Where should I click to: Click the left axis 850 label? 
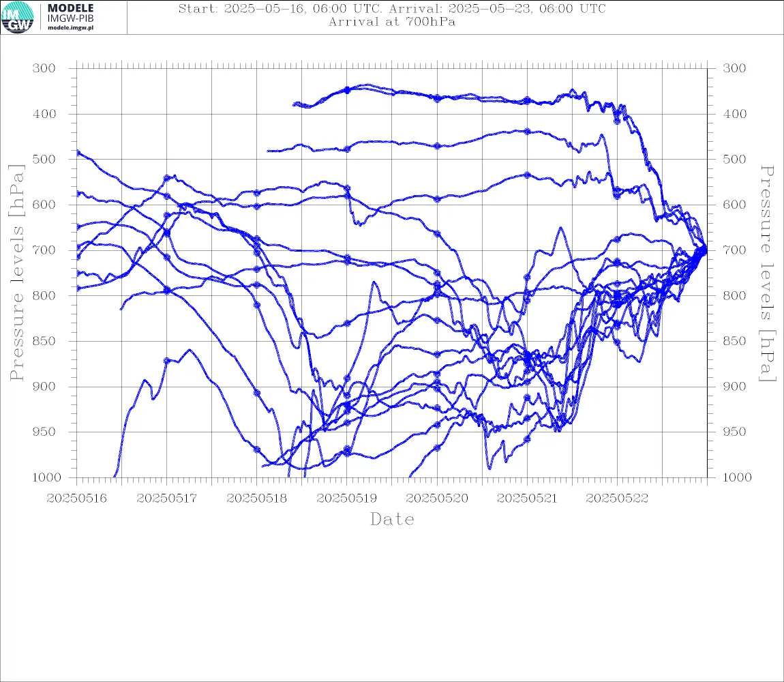coord(44,341)
